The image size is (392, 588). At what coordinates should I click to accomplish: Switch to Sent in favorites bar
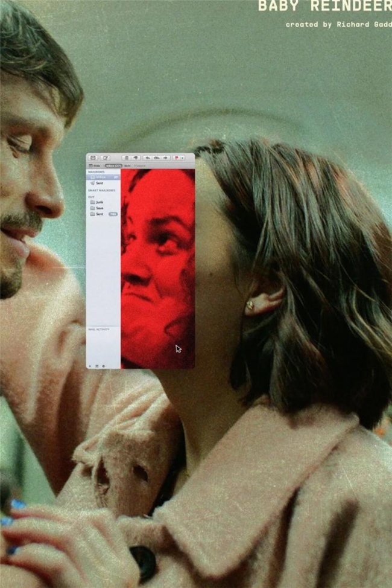127,165
